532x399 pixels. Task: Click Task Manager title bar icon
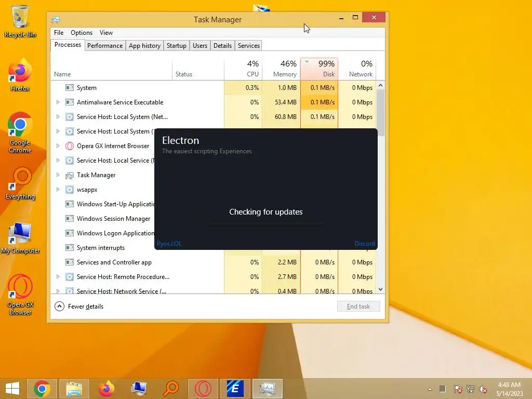tap(56, 20)
